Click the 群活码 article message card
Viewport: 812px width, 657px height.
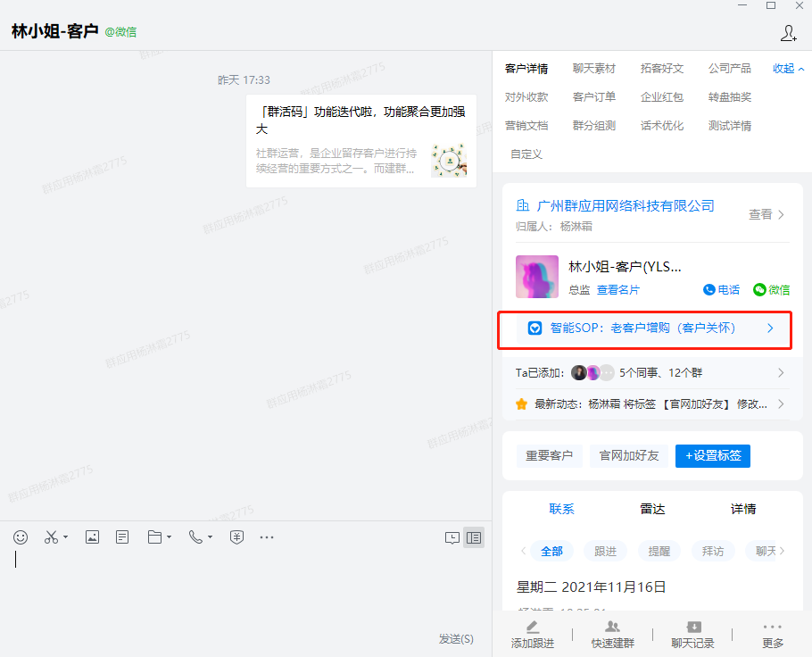point(361,140)
